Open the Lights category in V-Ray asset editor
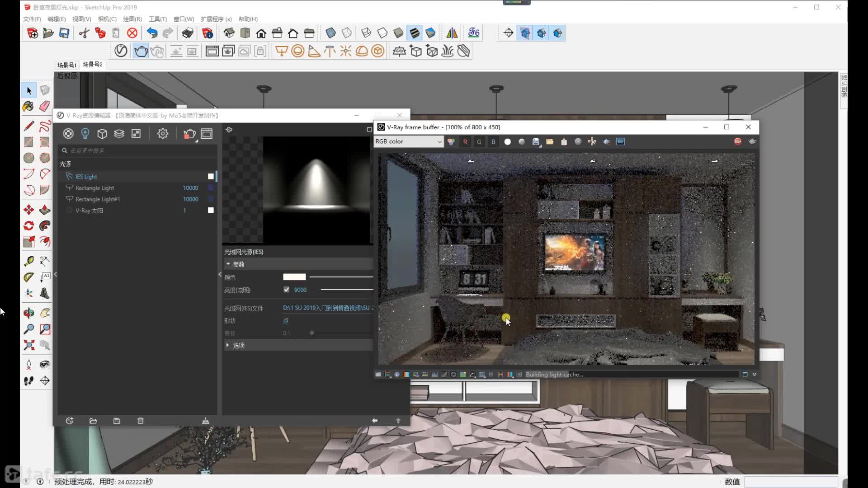This screenshot has height=488, width=868. pyautogui.click(x=85, y=134)
